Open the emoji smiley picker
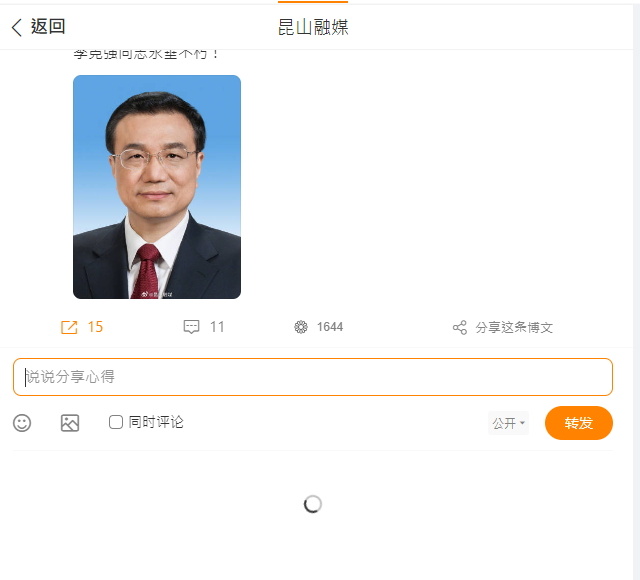640x580 pixels. (22, 423)
